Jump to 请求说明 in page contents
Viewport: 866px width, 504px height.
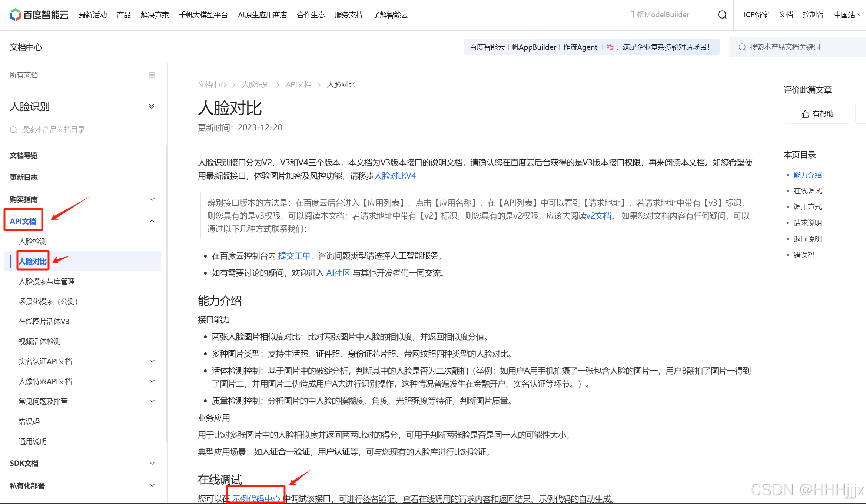pyautogui.click(x=807, y=223)
